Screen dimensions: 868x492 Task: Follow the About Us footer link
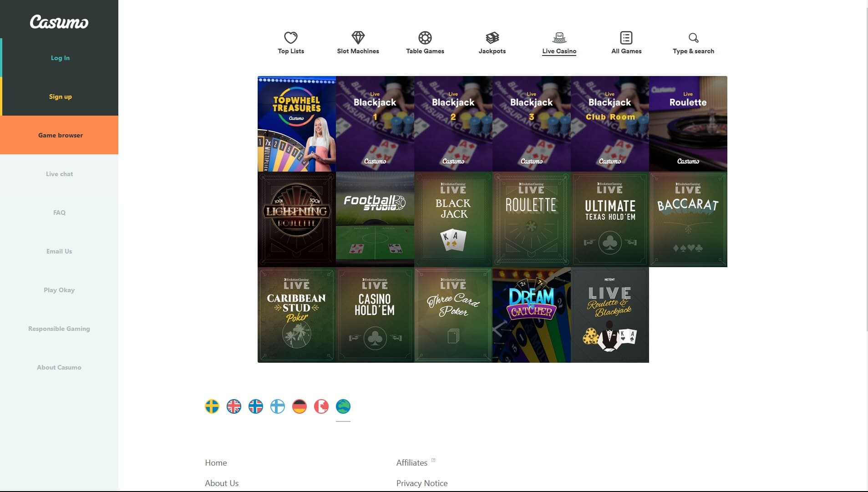click(222, 483)
